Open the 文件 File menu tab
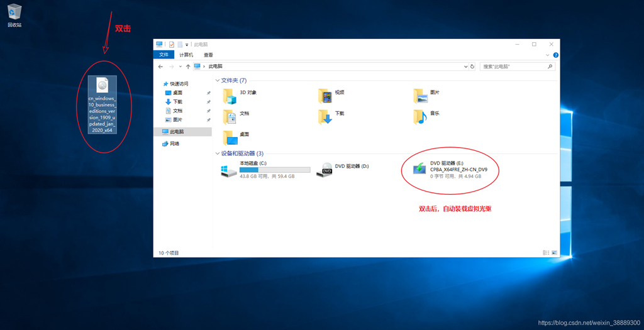The image size is (644, 330). click(164, 55)
